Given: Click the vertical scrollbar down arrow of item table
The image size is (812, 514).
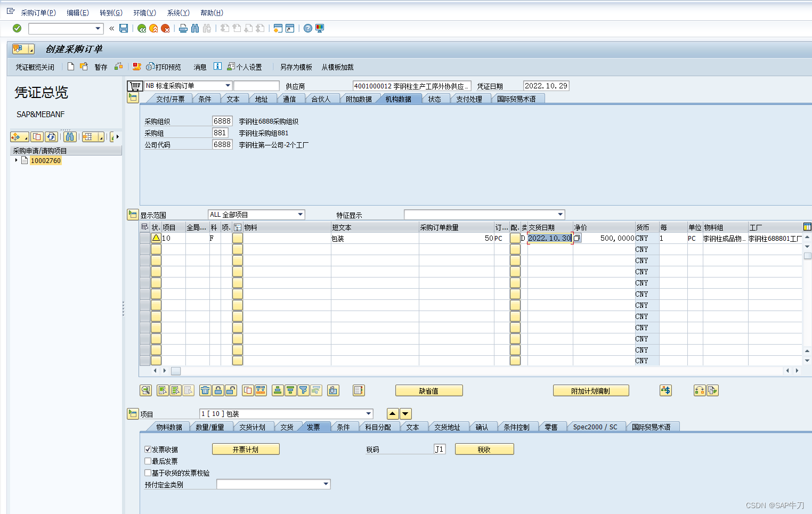Looking at the screenshot, I should coord(807,361).
